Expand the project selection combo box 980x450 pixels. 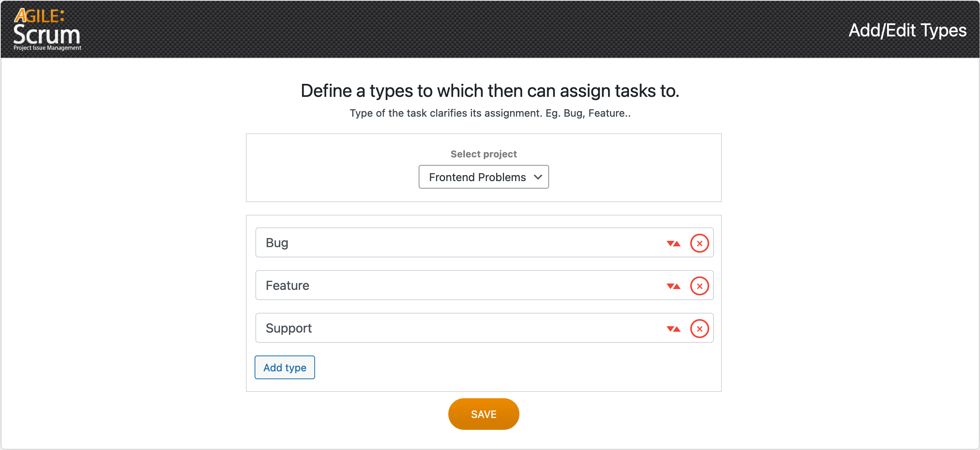(483, 177)
